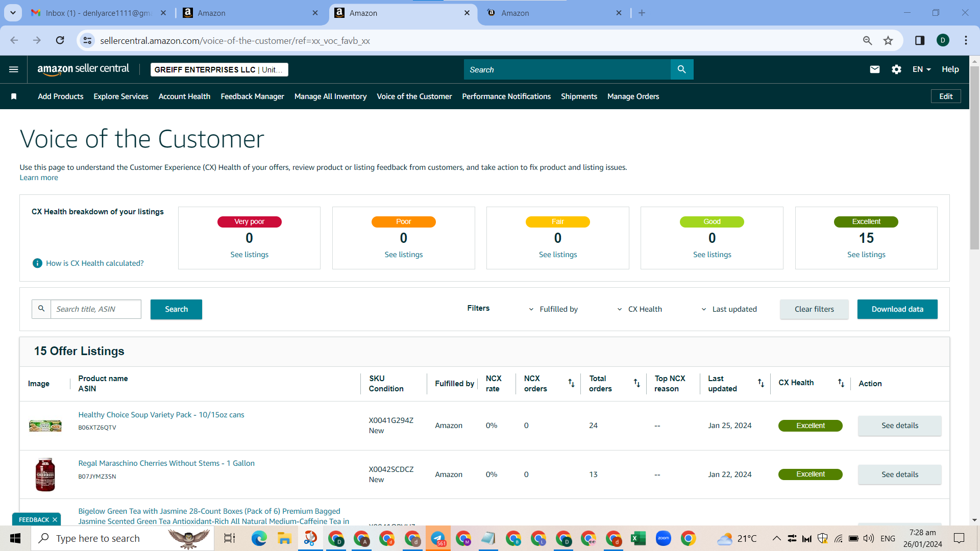Open Zoom from the taskbar
Screen dimensions: 980x551
663,538
